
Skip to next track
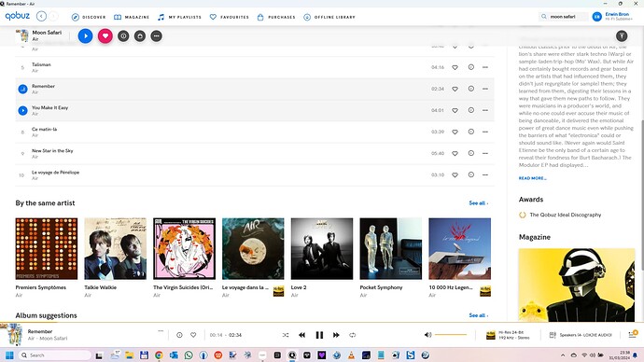click(x=336, y=335)
